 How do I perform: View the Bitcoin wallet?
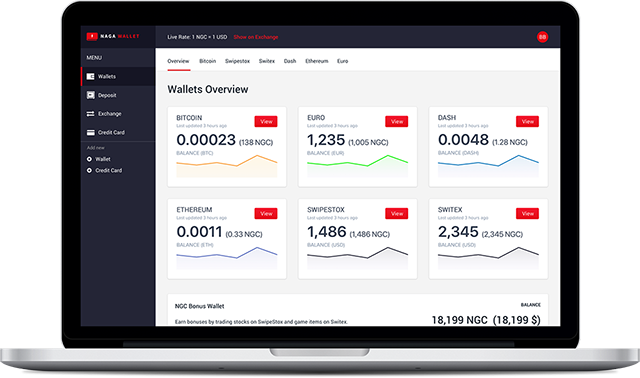[266, 122]
